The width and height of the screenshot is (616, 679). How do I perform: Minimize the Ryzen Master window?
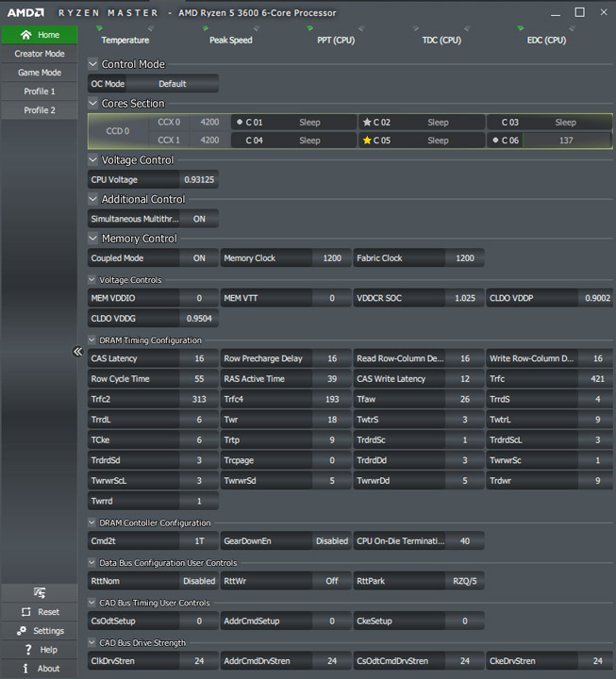pyautogui.click(x=556, y=15)
